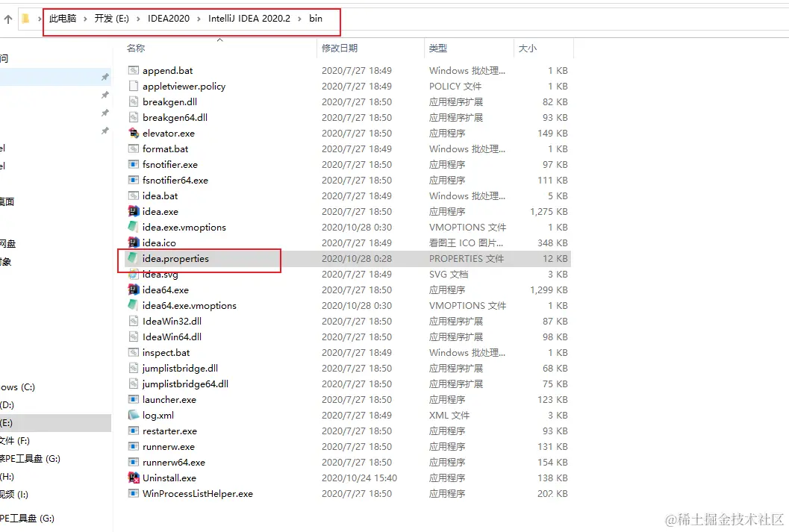789x532 pixels.
Task: Select the breakgen.dll file icon
Action: click(x=134, y=101)
